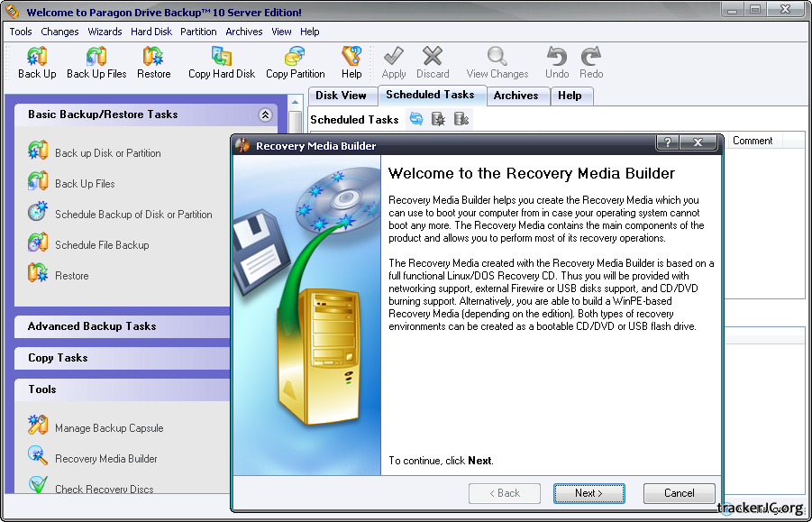Open the Wizards menu
Screen dimensions: 812x522
coord(105,32)
